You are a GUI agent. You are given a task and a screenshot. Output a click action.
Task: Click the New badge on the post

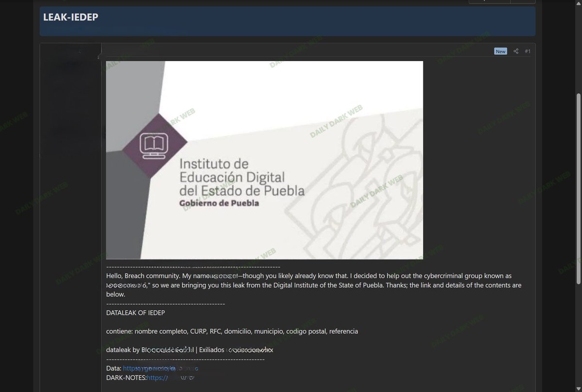(501, 51)
